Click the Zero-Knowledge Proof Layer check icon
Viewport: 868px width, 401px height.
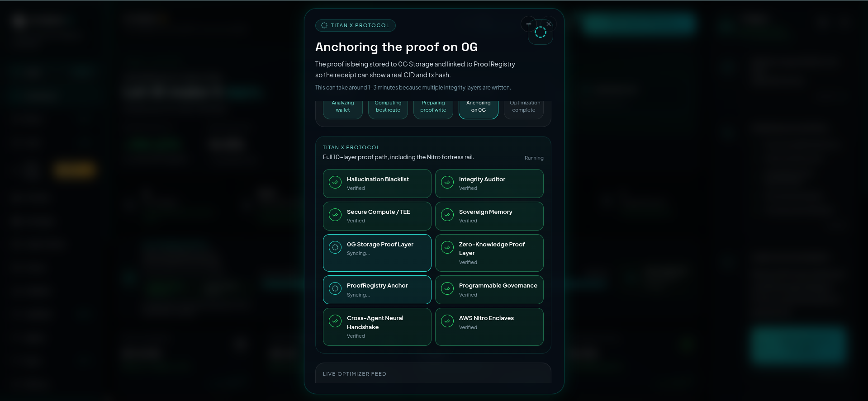[x=447, y=247]
